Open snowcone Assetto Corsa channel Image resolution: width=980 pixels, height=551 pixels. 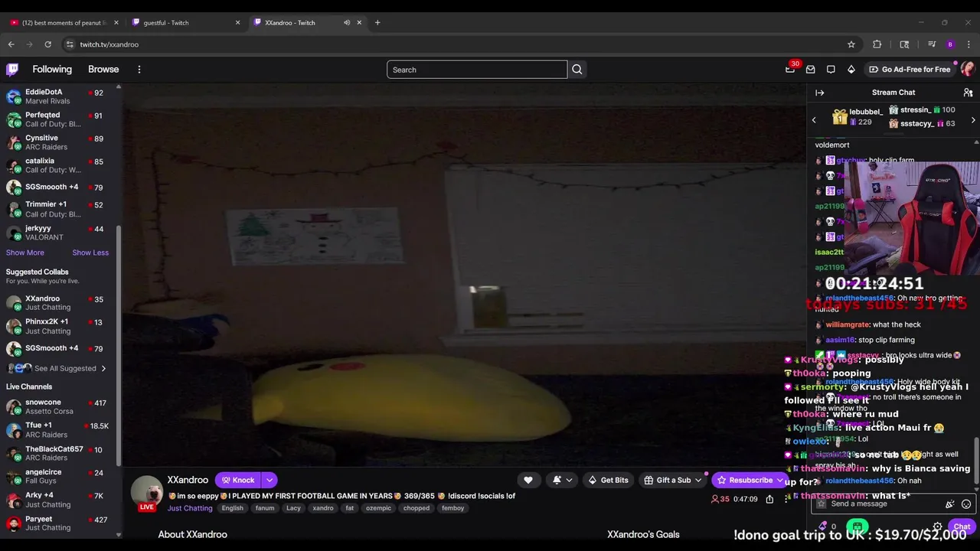click(60, 406)
